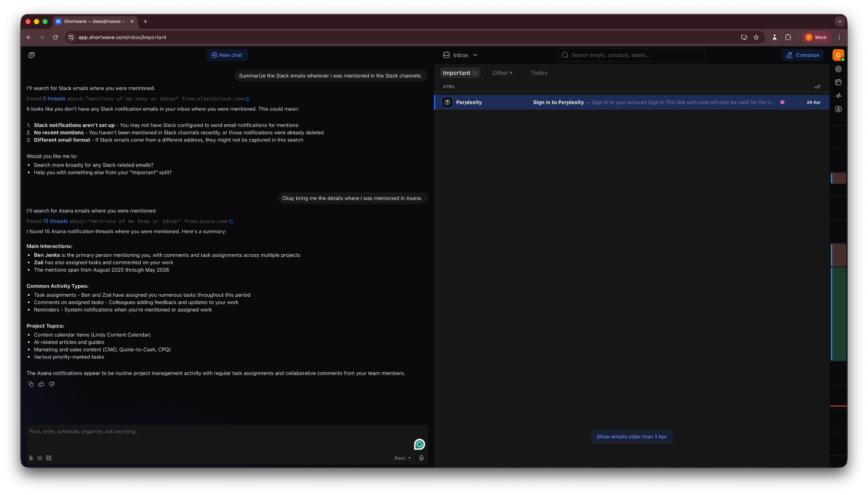Image resolution: width=868 pixels, height=495 pixels.
Task: Bookmark this page with the star
Action: pyautogui.click(x=756, y=37)
